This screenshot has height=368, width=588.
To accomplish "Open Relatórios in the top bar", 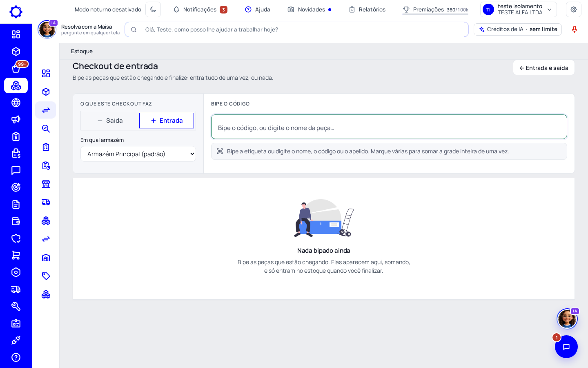I will point(367,9).
